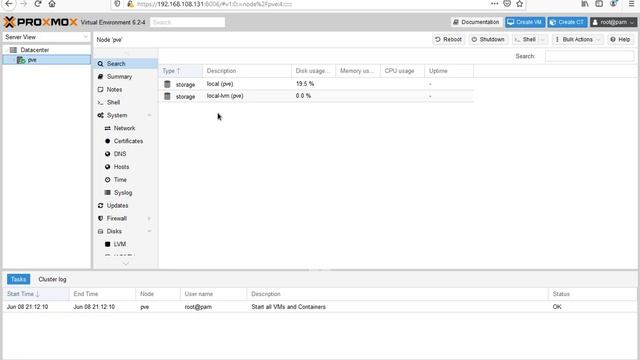Select the Datacenter tree node
Viewport: 640px width, 360px height.
(34, 50)
